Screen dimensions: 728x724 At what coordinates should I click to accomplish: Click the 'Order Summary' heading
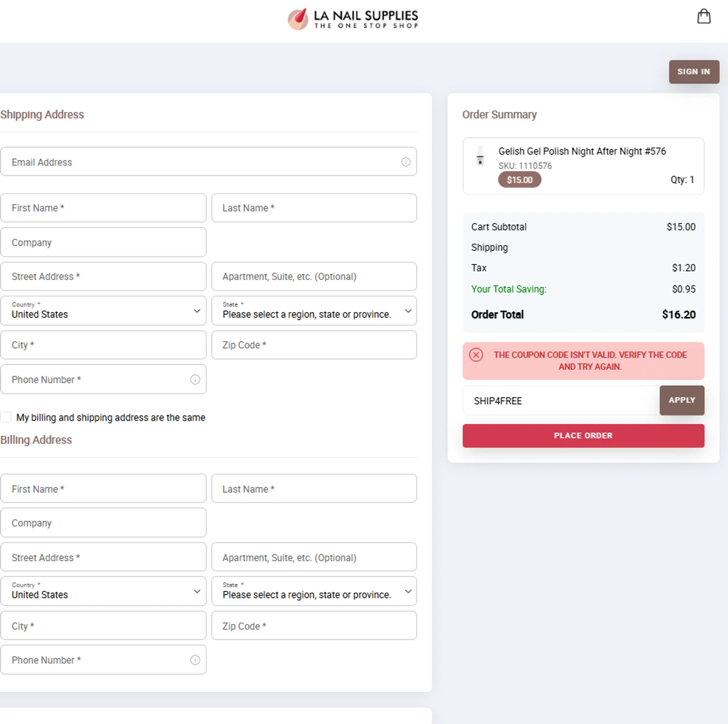[499, 115]
